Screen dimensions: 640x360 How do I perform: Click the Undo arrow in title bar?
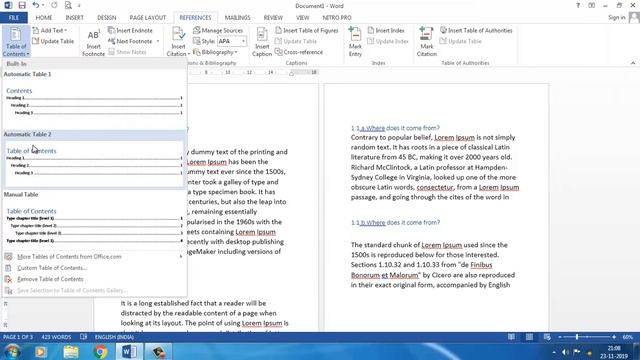pos(36,6)
